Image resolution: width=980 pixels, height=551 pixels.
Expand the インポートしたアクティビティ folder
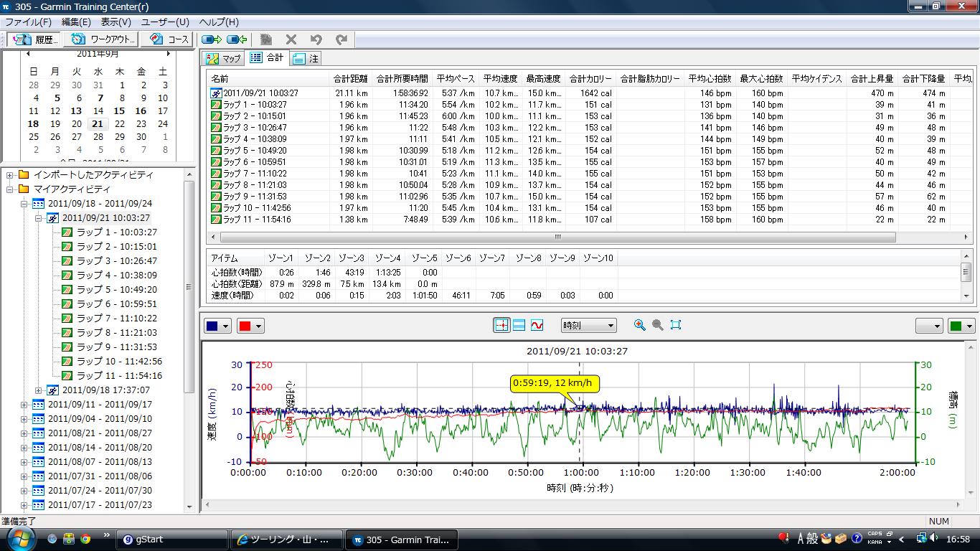pos(10,174)
